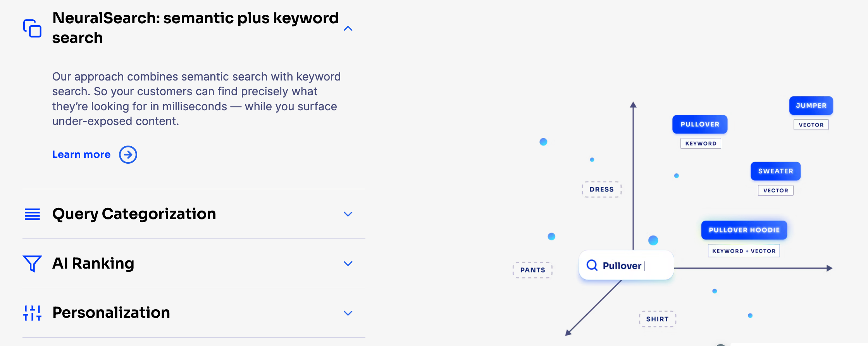Image resolution: width=868 pixels, height=346 pixels.
Task: Expand the Query Categorization chevron
Action: [348, 214]
